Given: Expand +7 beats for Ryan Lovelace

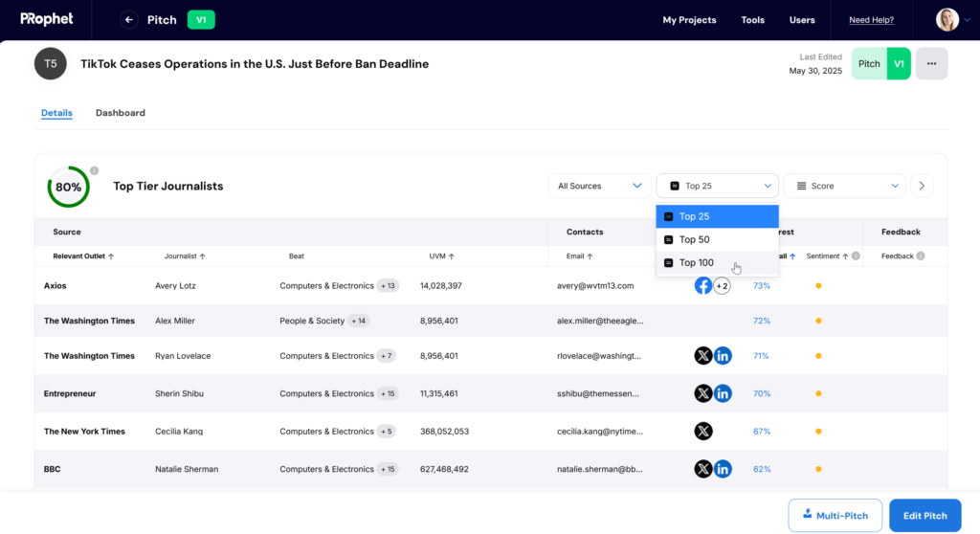Looking at the screenshot, I should click(x=387, y=356).
